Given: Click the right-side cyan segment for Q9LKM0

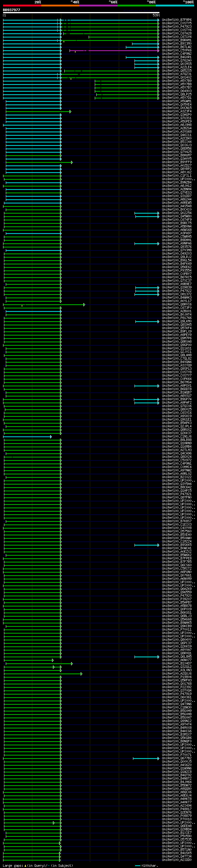Looking at the screenshot, I should pos(147,322).
